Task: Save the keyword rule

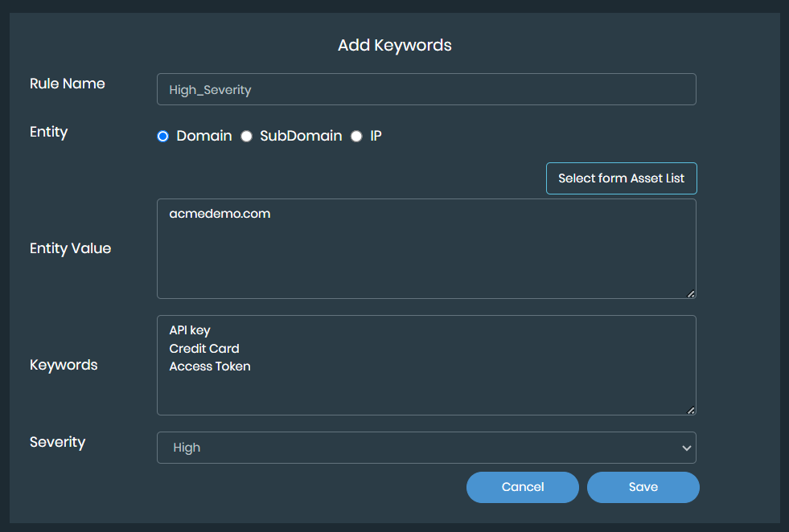Action: (x=643, y=487)
